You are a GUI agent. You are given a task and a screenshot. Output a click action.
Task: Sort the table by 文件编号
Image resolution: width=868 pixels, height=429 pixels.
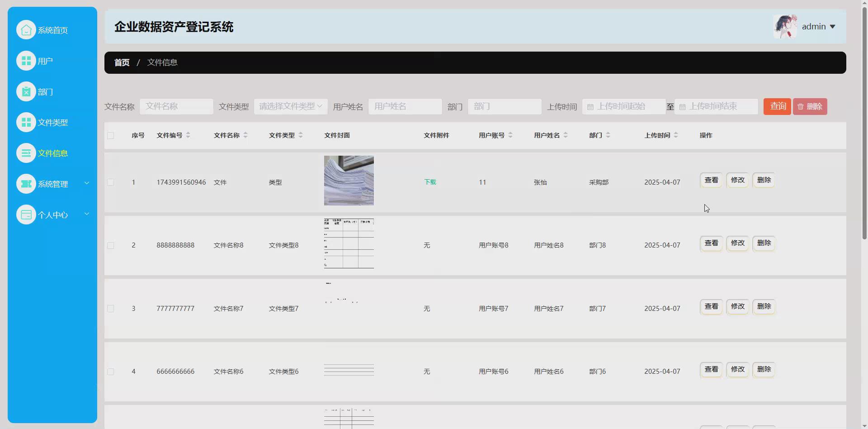click(x=189, y=135)
